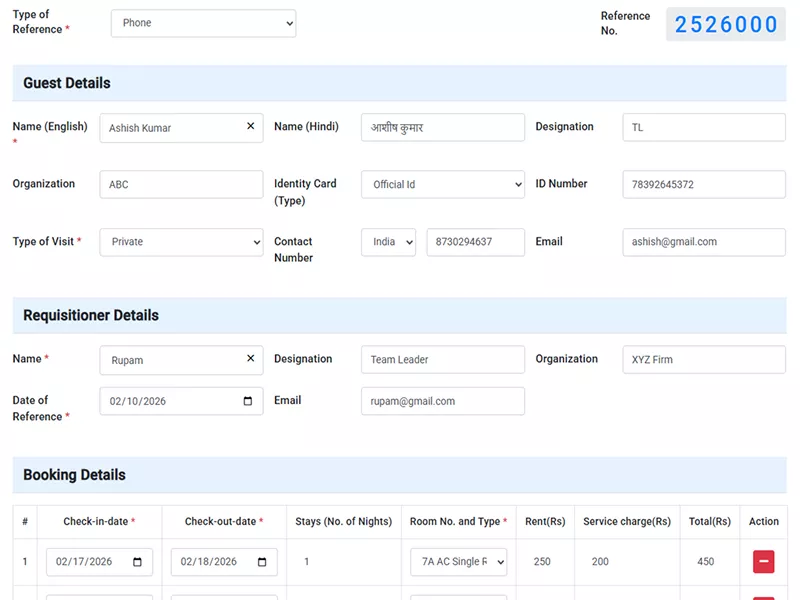The image size is (800, 600).
Task: Click the guest Organization field containing ABC
Action: pos(182,184)
